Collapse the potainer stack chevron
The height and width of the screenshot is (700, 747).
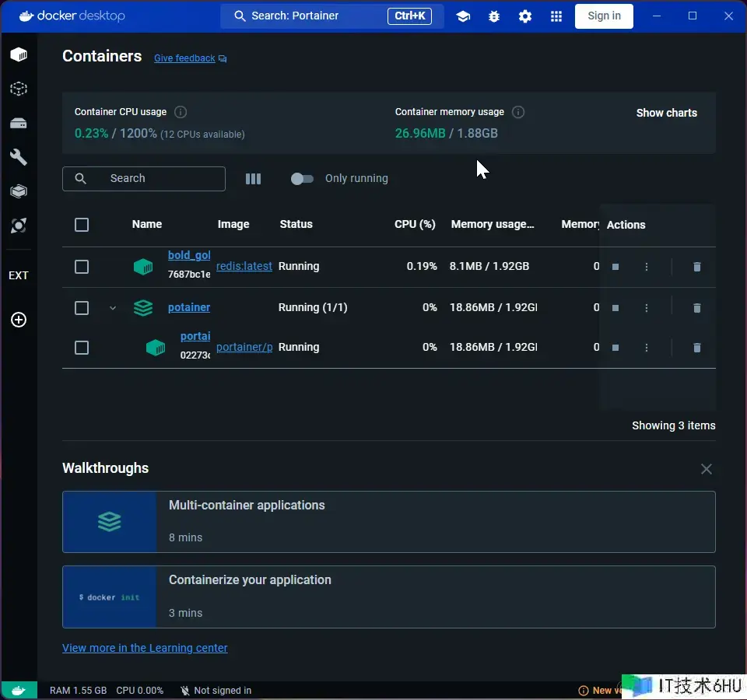(x=112, y=308)
